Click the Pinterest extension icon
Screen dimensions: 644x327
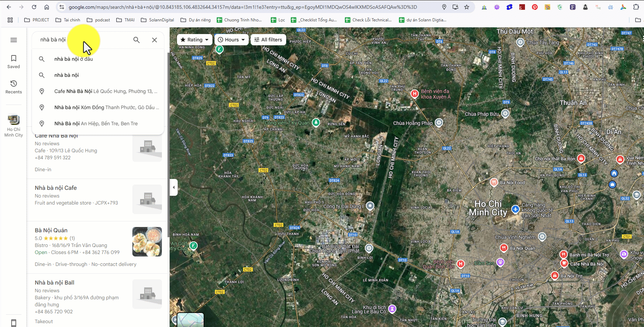535,7
